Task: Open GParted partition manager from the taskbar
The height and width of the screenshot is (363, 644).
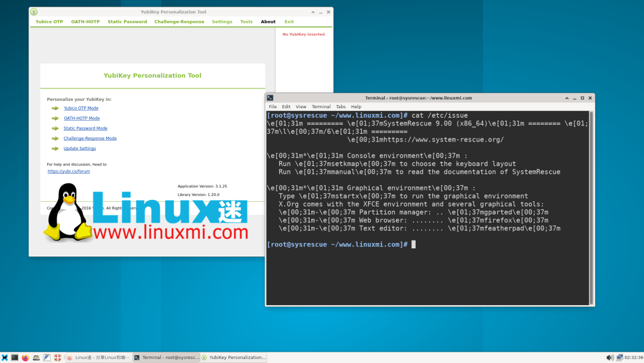Action: coord(36,357)
